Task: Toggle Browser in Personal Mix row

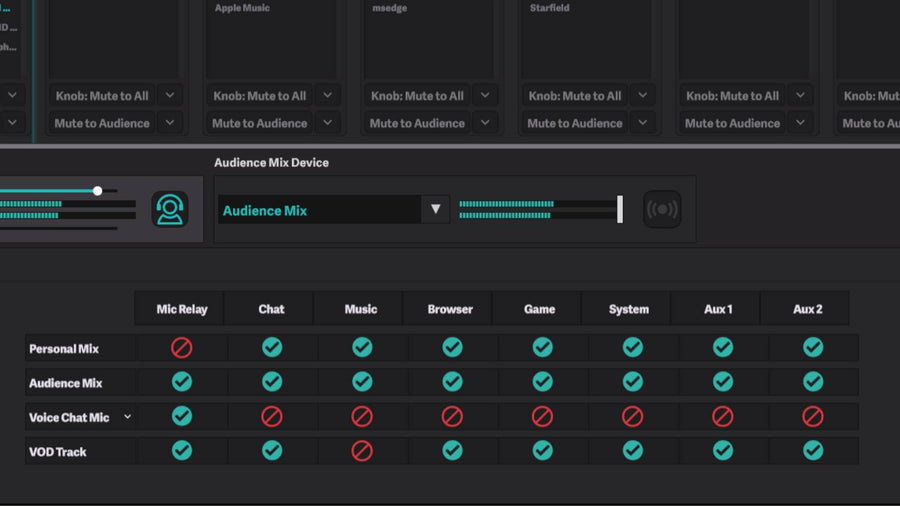Action: coord(452,348)
